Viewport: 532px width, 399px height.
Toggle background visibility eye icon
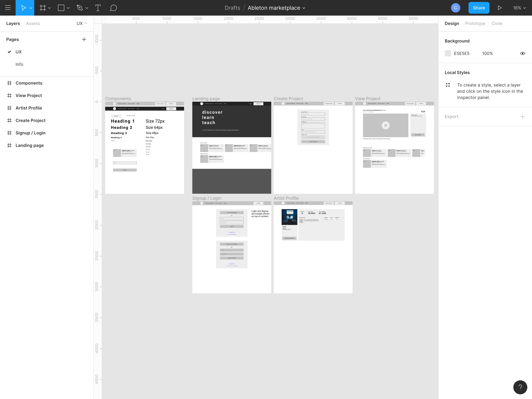tap(522, 53)
